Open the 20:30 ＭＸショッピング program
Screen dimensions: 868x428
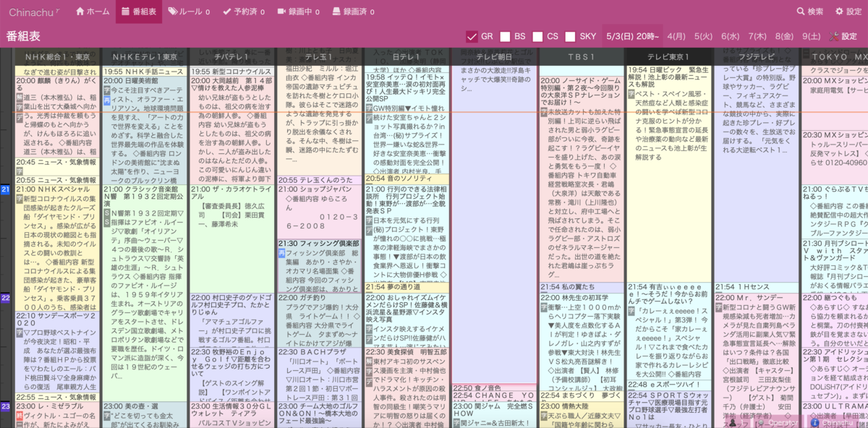click(x=835, y=157)
